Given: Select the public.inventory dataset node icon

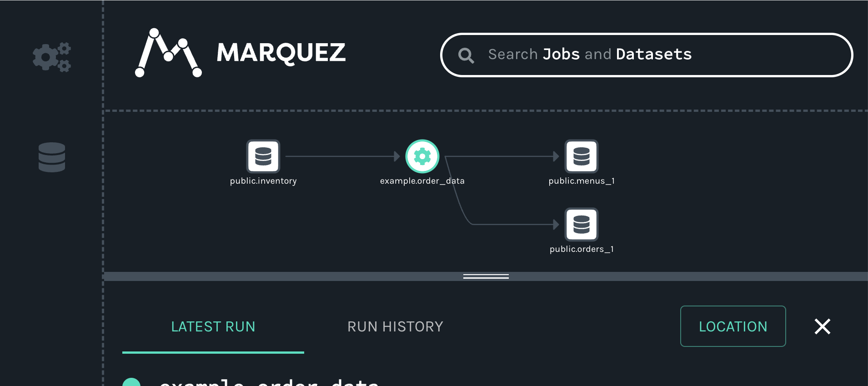Looking at the screenshot, I should 263,156.
